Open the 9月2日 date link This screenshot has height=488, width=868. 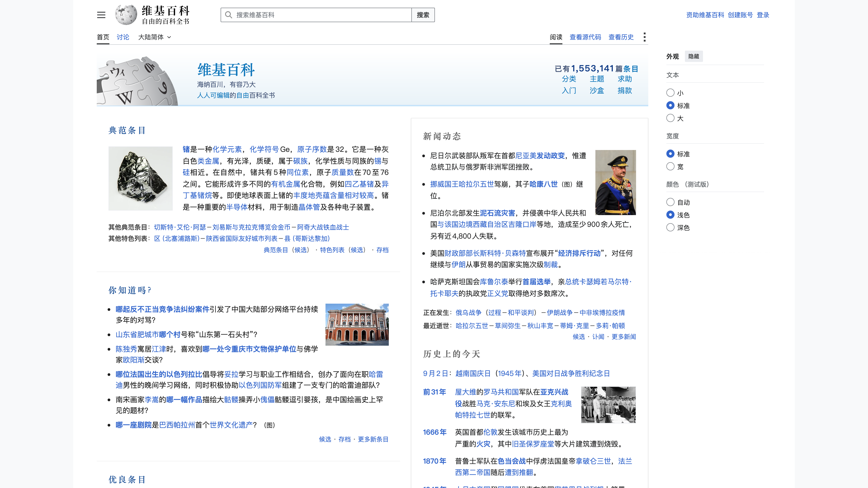[x=435, y=373]
